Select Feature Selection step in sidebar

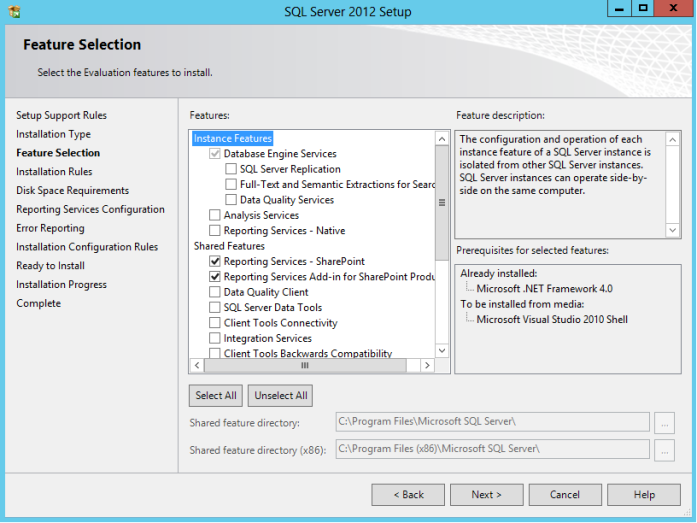point(58,153)
